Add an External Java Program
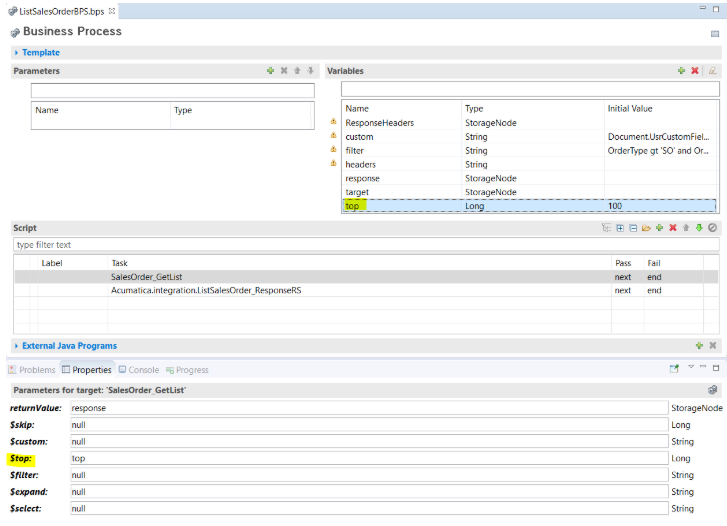The height and width of the screenshot is (526, 727). pos(699,345)
